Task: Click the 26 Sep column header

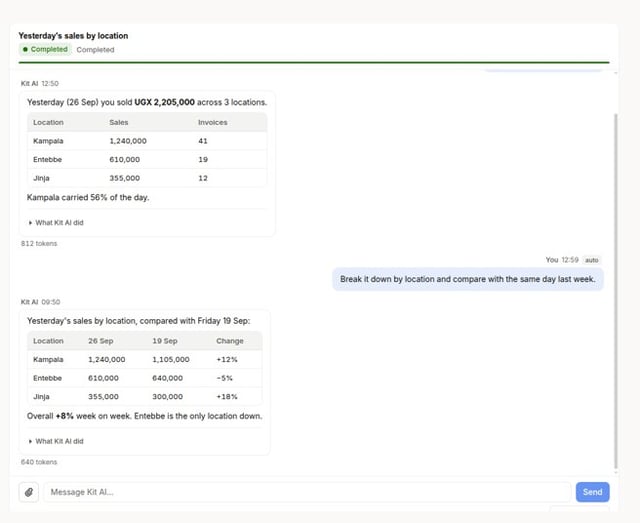Action: 101,341
